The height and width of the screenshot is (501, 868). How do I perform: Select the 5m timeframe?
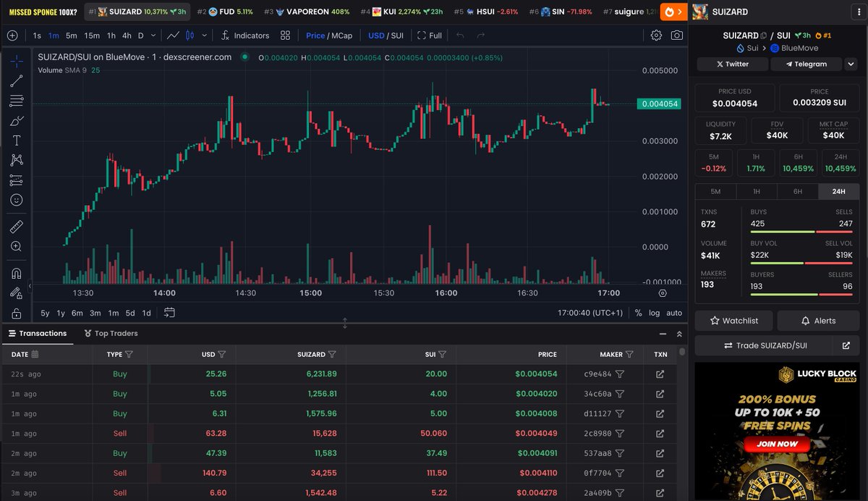71,35
